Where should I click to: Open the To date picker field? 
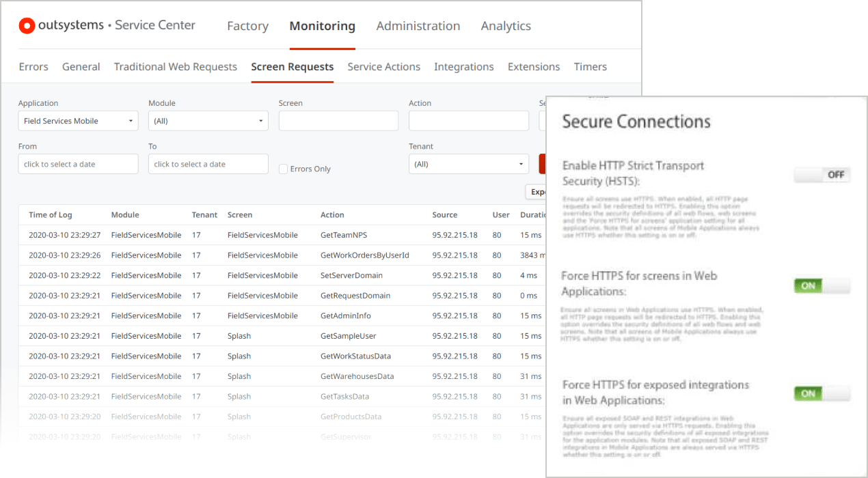coord(208,164)
